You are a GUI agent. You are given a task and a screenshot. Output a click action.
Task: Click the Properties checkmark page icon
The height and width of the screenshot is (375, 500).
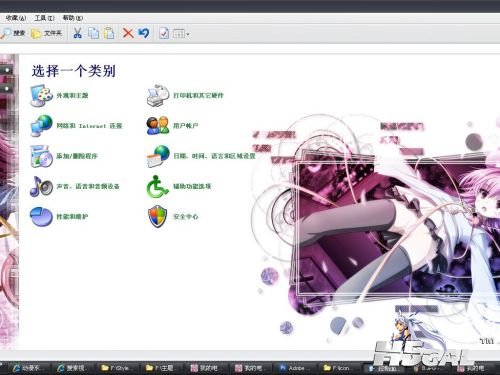point(164,33)
